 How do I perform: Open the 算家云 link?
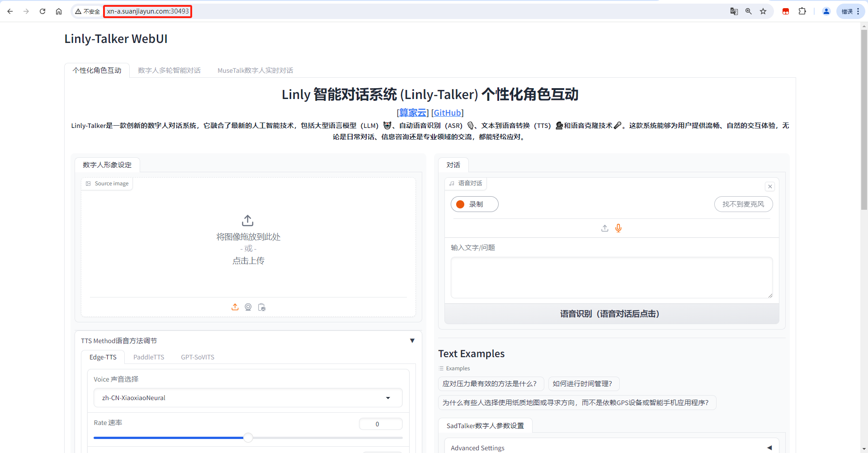coord(413,113)
